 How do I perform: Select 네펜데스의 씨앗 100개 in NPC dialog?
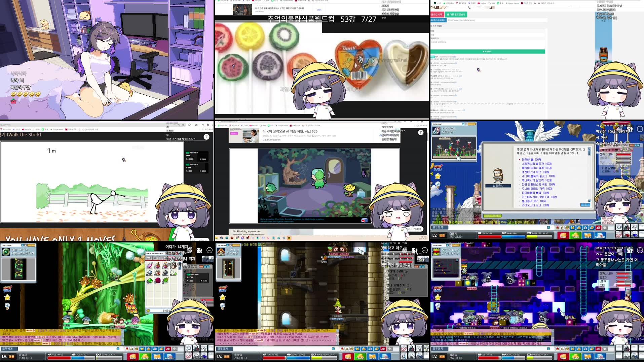(535, 172)
